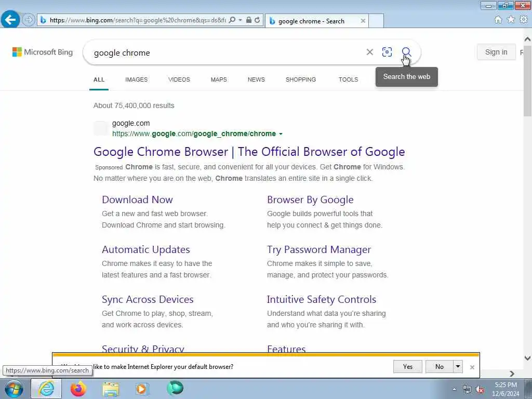Open the Features link
Screen dimensions: 532x399
tap(286, 349)
